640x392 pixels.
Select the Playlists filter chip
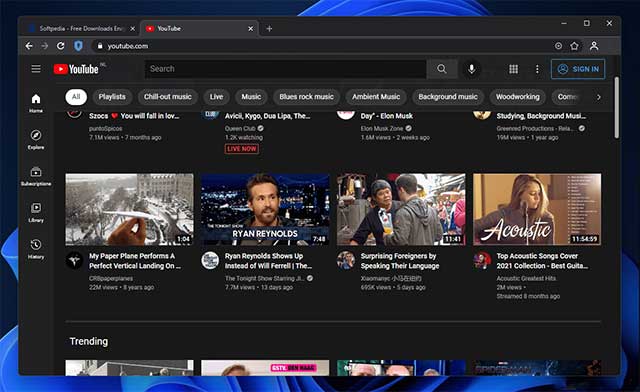pyautogui.click(x=112, y=97)
